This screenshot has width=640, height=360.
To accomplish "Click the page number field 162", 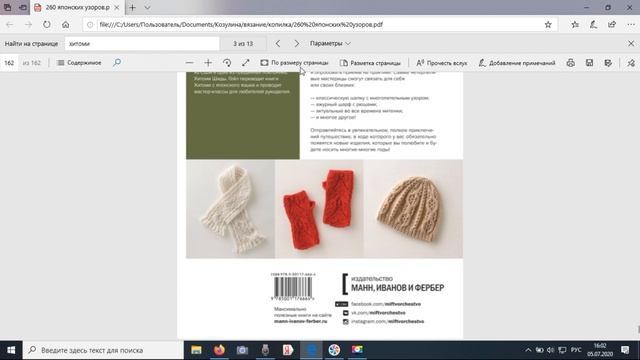I will pyautogui.click(x=9, y=63).
